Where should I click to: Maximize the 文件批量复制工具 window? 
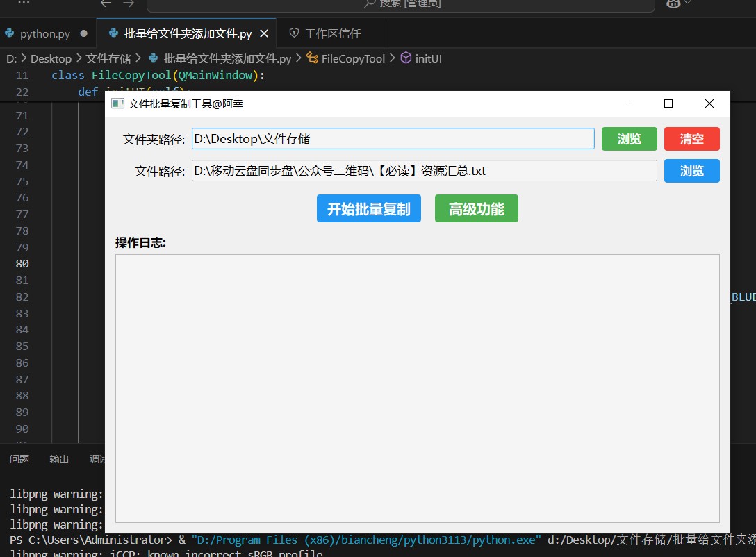[668, 103]
